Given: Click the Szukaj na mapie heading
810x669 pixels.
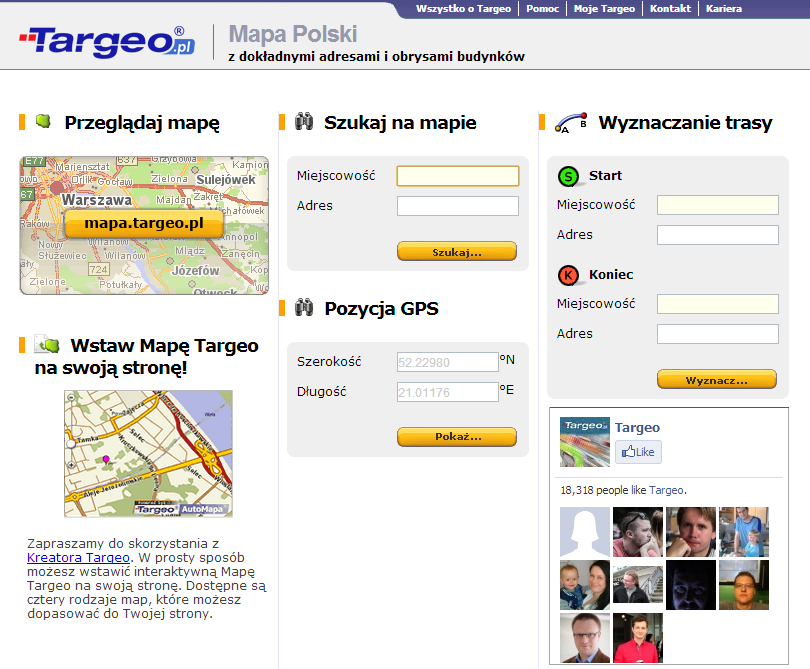Looking at the screenshot, I should [400, 123].
